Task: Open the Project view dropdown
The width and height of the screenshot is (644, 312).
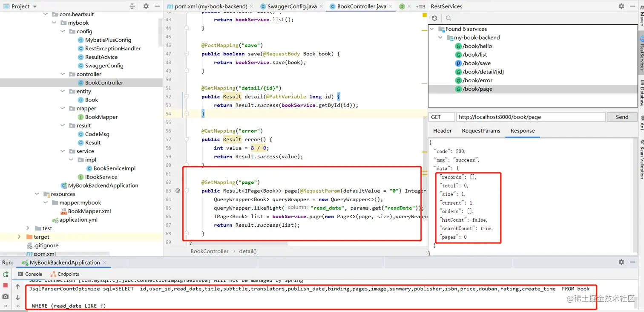Action: [34, 6]
